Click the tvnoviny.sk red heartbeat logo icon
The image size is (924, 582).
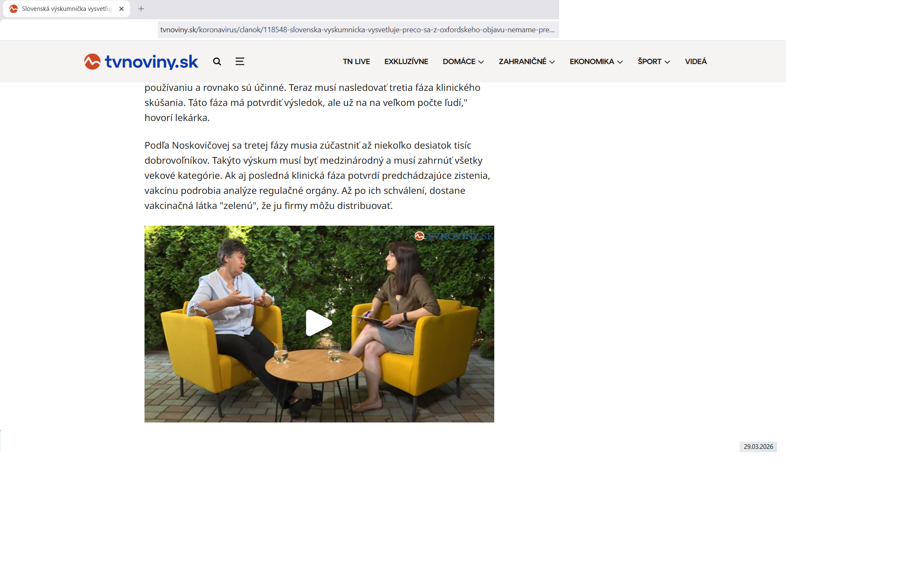click(x=92, y=62)
